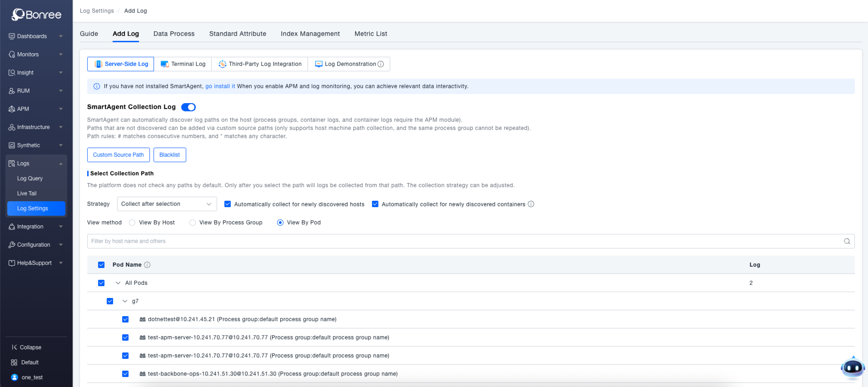
Task: Click the Collapse sidebar icon
Action: (x=14, y=347)
